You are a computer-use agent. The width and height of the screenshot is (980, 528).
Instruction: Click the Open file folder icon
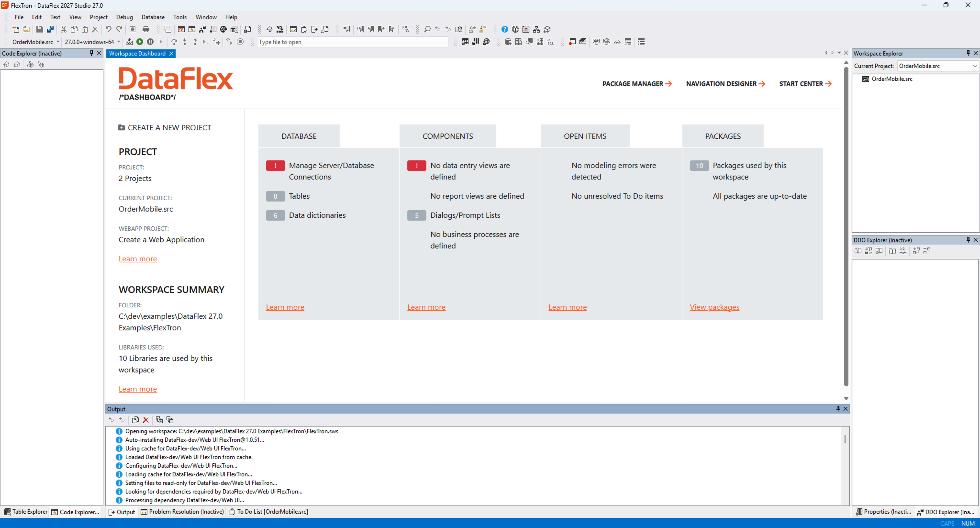26,29
